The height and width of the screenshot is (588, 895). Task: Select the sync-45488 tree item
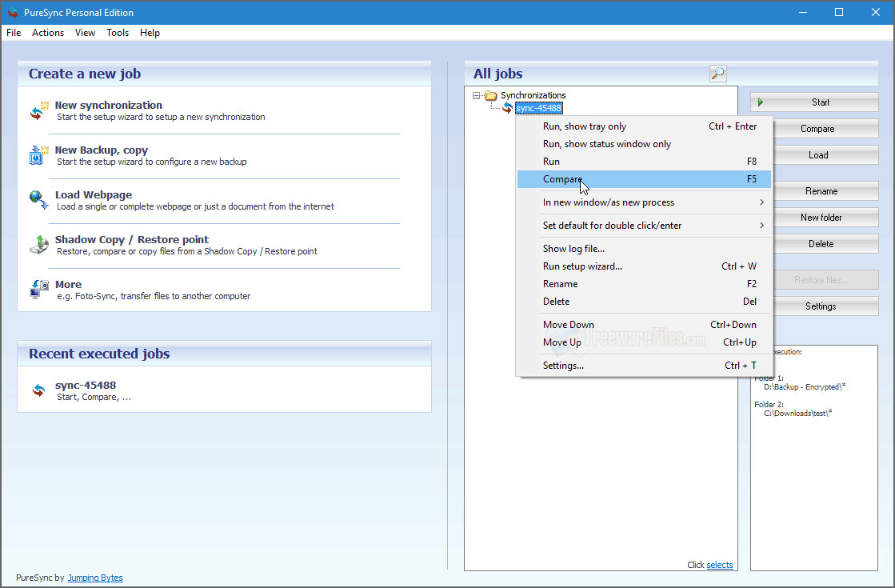pos(539,108)
